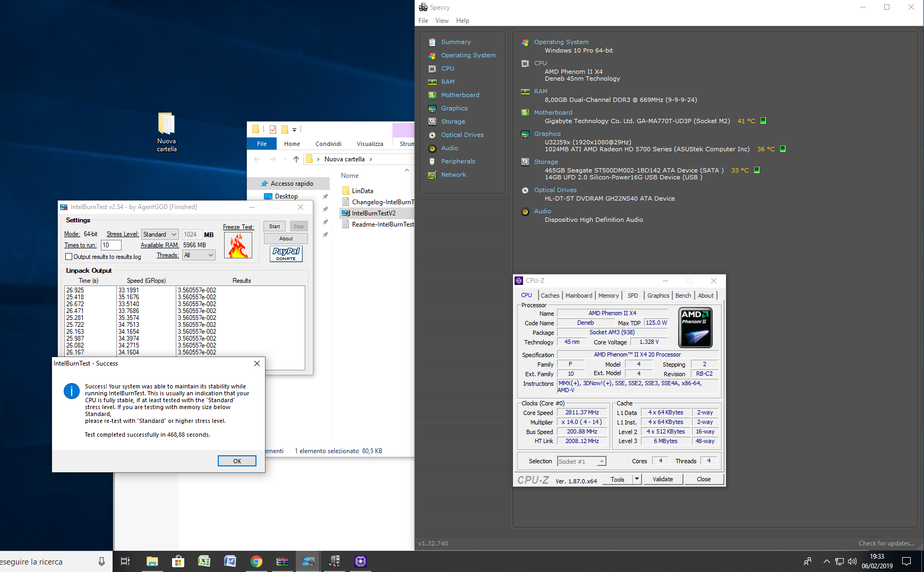Viewport: 924px width, 572px height.
Task: Click the Times to run input field
Action: (111, 245)
